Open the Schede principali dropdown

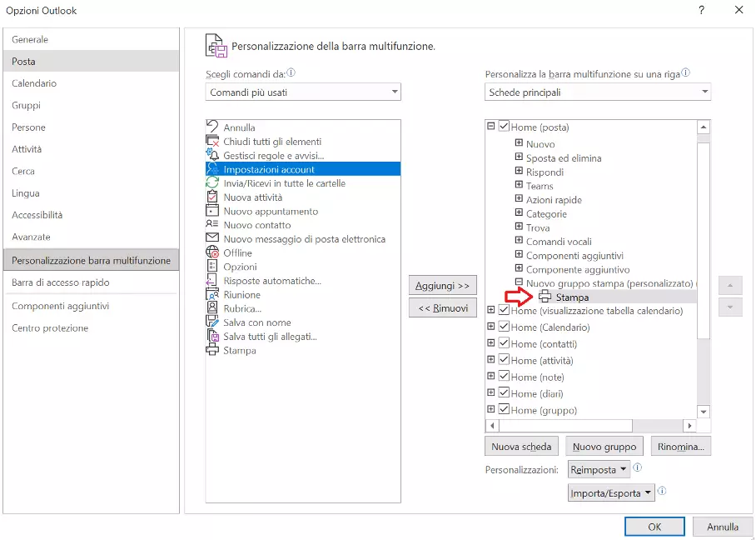598,92
